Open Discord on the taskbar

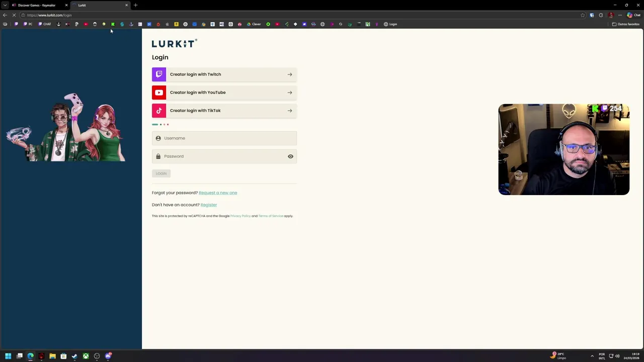pyautogui.click(x=108, y=356)
